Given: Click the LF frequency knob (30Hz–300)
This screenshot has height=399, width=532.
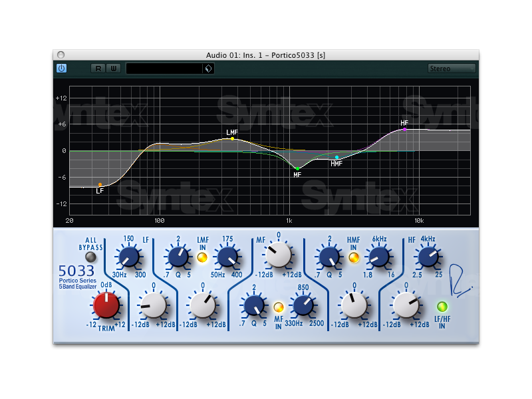Looking at the screenshot, I should (x=128, y=256).
